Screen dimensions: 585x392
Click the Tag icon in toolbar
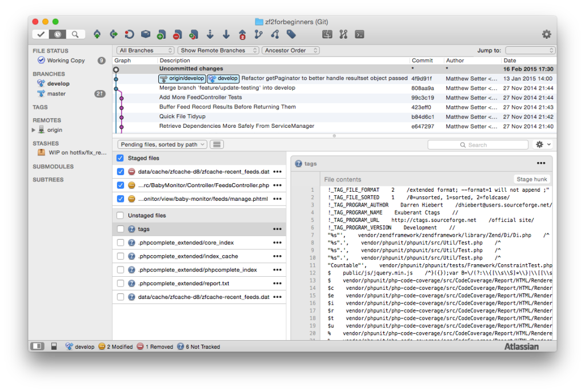[291, 34]
